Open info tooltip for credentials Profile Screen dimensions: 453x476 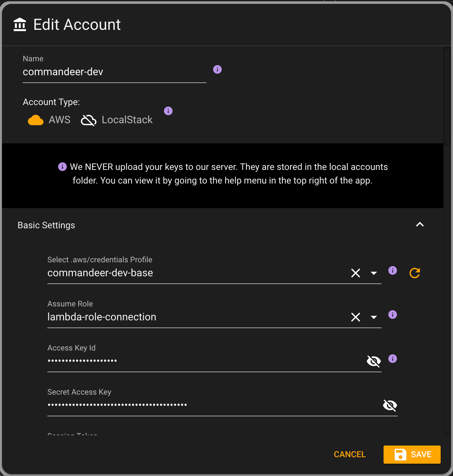coord(393,270)
